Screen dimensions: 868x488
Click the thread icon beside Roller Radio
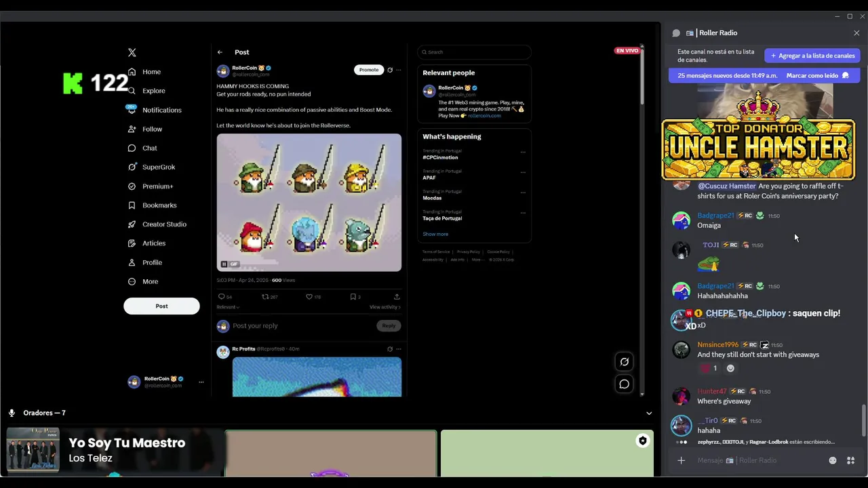point(676,33)
